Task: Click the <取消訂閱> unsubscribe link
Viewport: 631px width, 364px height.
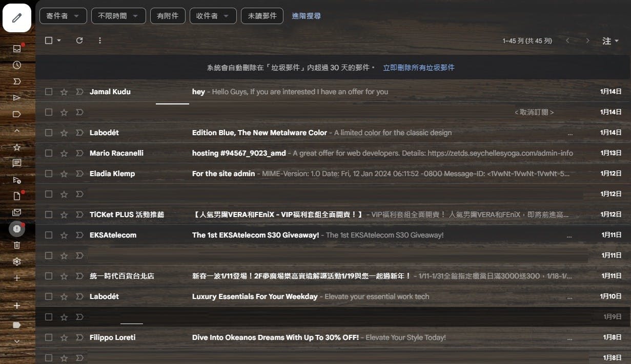Action: coord(534,112)
